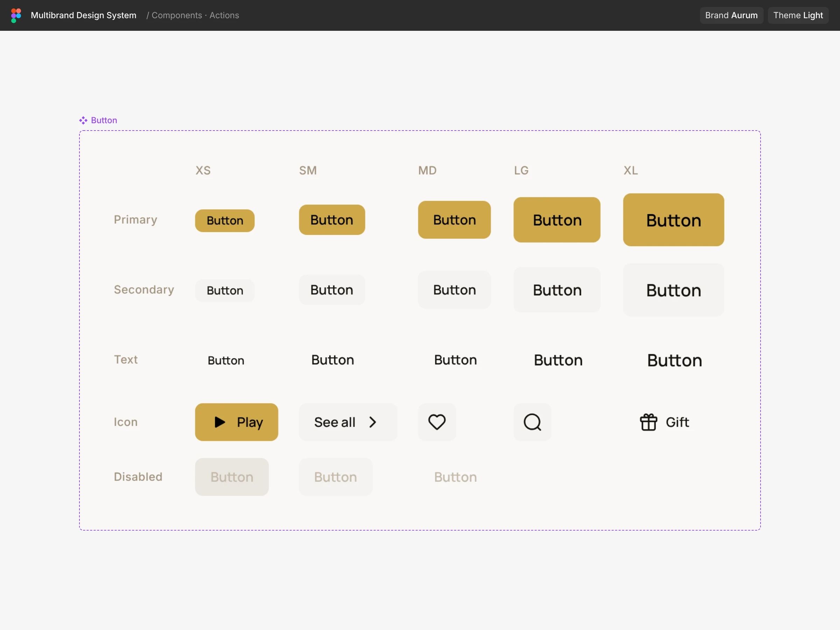Click the XL Secondary button
The image size is (840, 630).
point(673,290)
